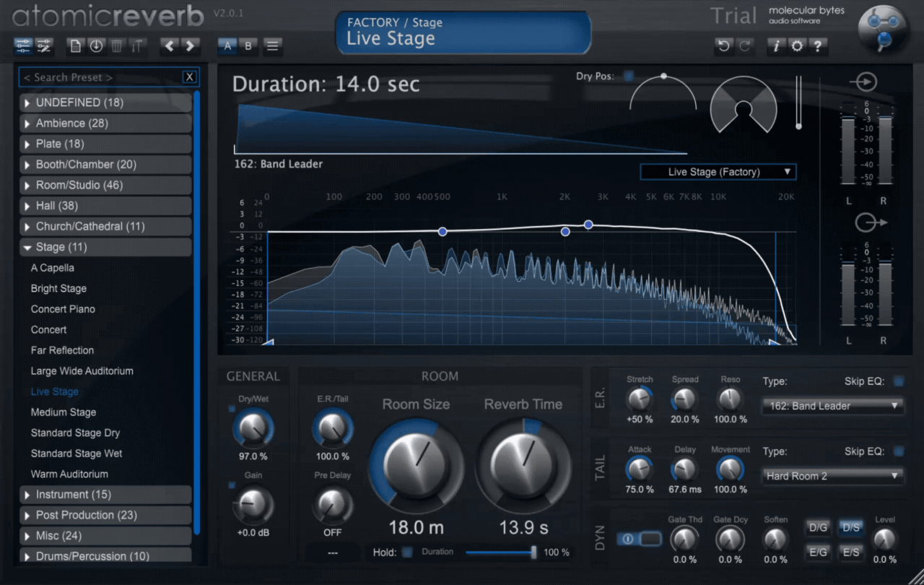Click the Duration percentage slider
This screenshot has width=924, height=585.
(500, 552)
